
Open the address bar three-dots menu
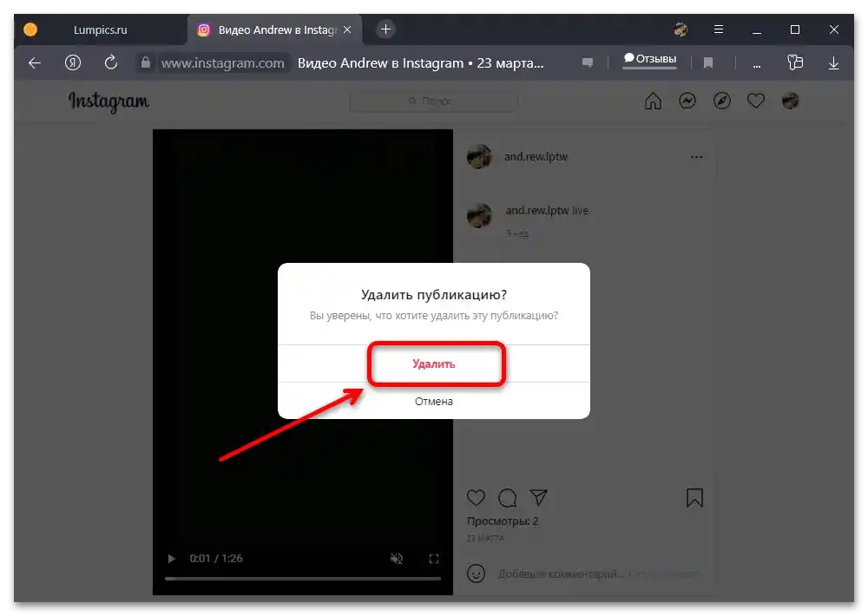coord(756,66)
